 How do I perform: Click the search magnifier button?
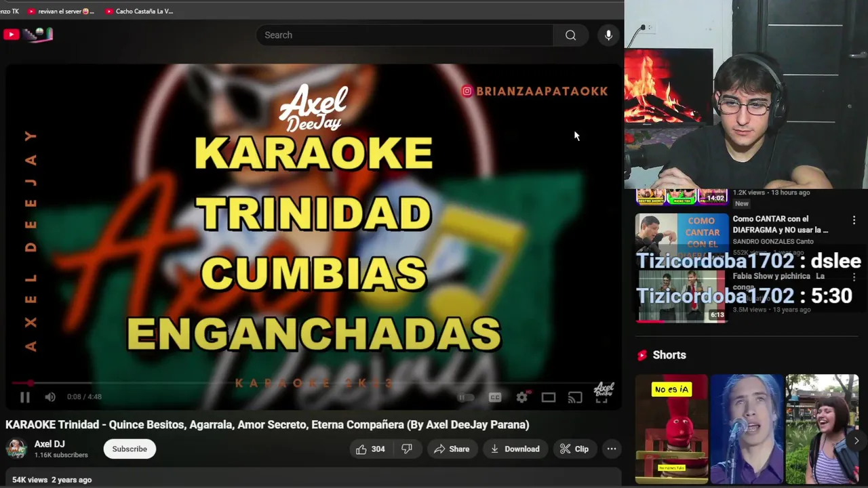tap(571, 35)
